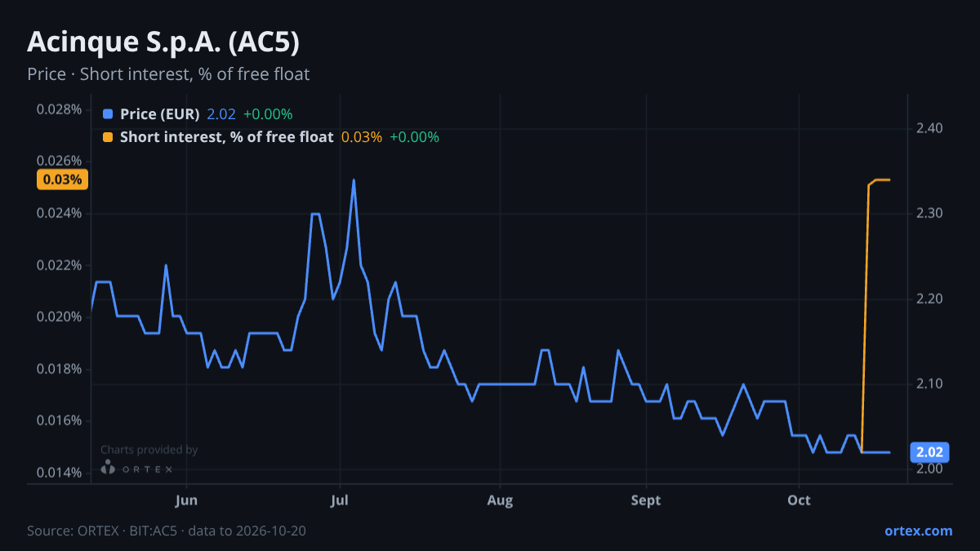Click the orange Short interest legend swatch
Image resolution: width=980 pixels, height=551 pixels.
109,137
